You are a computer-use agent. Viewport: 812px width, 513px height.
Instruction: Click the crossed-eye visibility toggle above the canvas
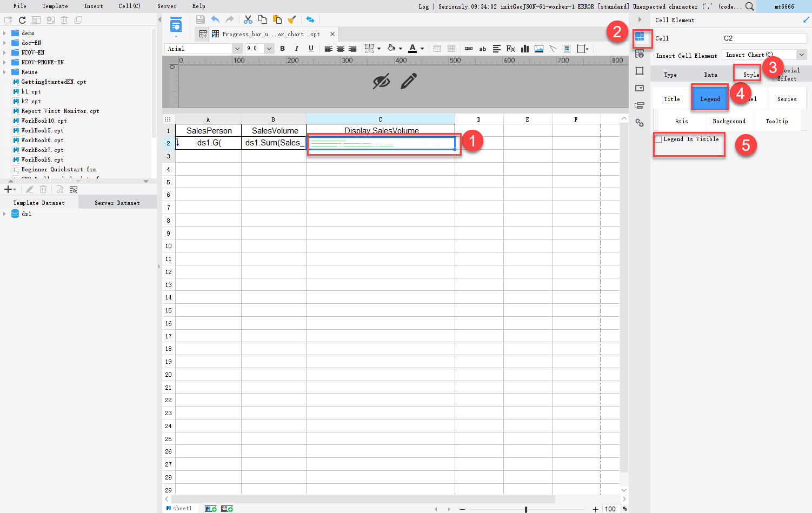[381, 81]
